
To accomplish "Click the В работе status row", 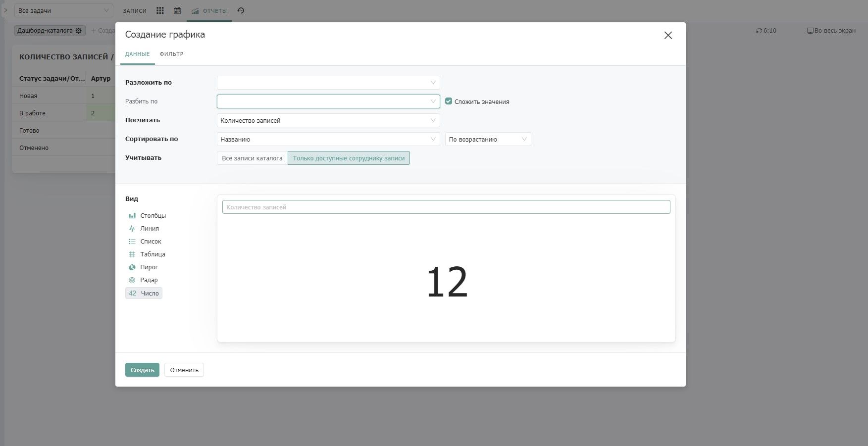I will (63, 113).
